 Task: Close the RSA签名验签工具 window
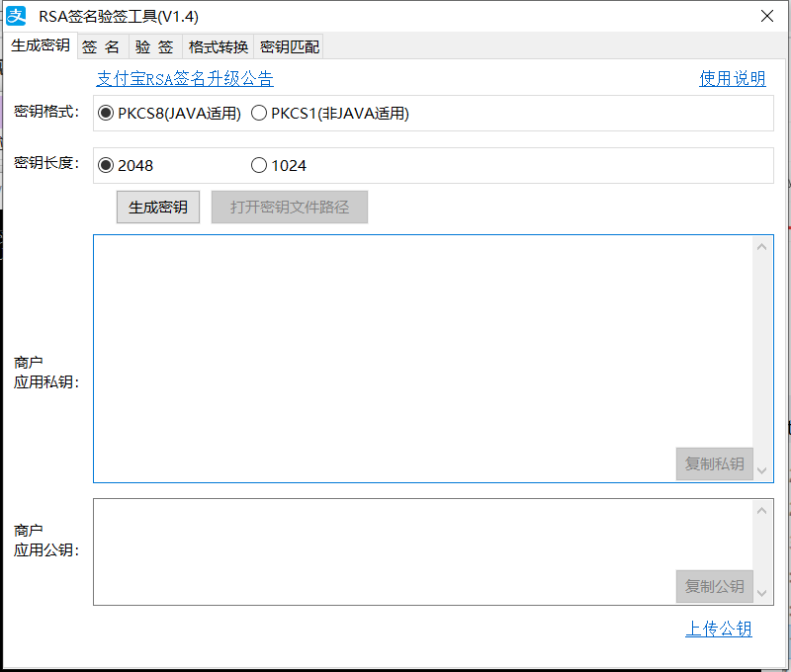[767, 16]
